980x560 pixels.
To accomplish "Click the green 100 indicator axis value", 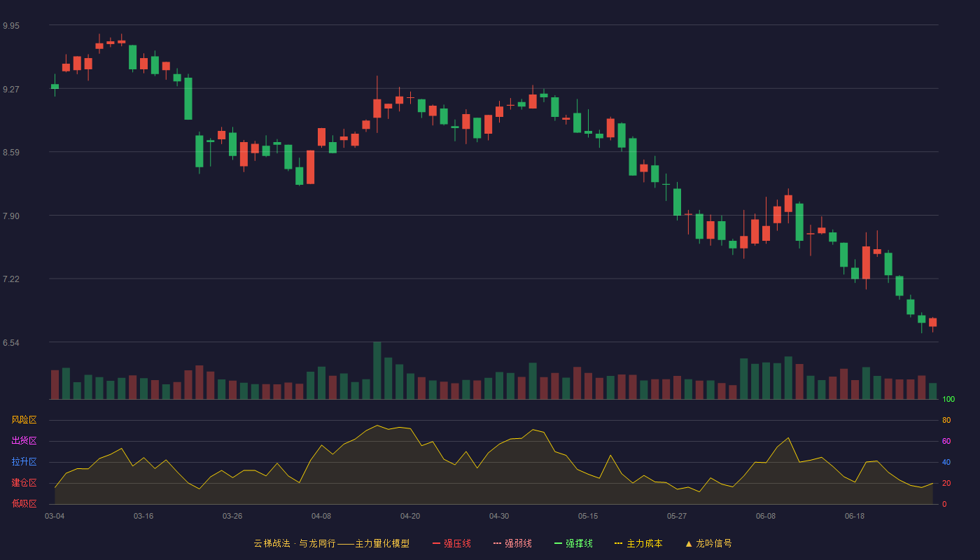I will coord(948,400).
